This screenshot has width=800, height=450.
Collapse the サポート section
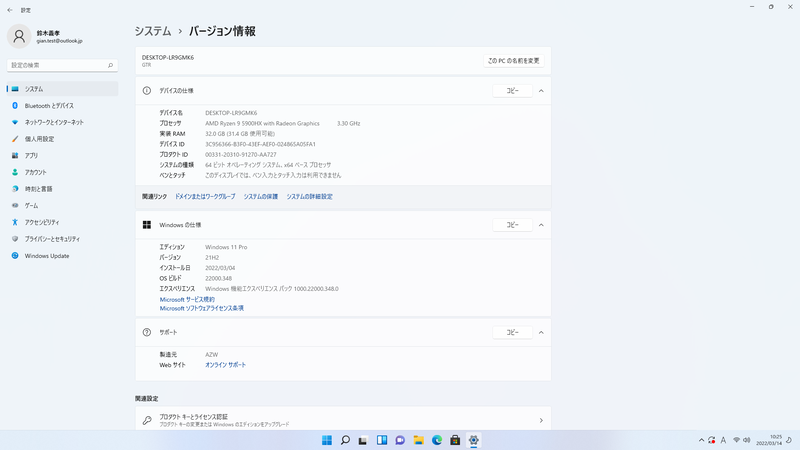(x=541, y=332)
